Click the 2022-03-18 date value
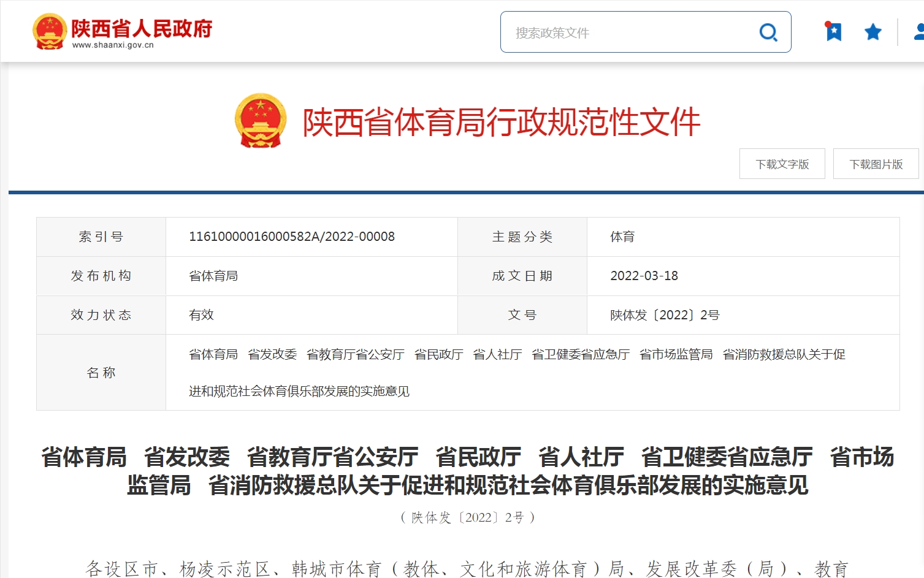 [x=644, y=276]
